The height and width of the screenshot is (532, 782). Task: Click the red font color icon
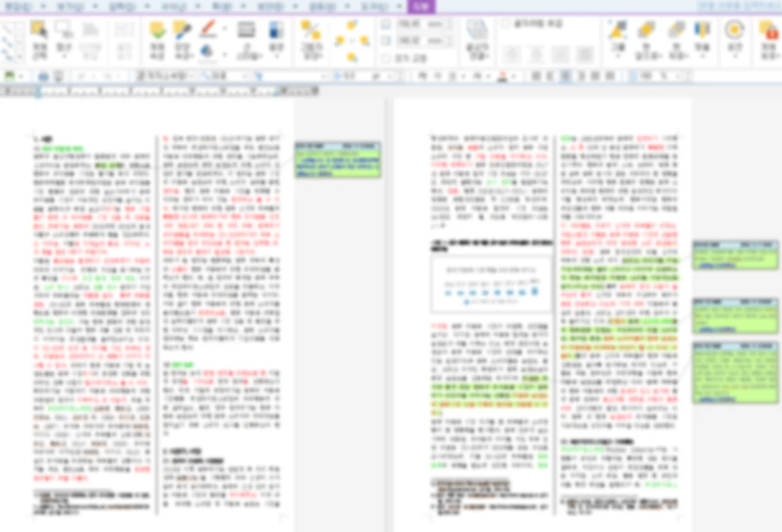pos(502,76)
